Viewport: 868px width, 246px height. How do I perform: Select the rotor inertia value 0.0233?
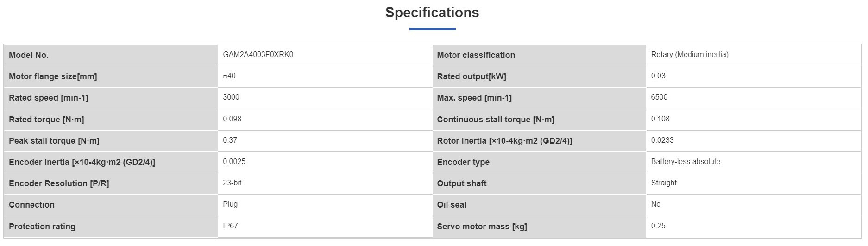[662, 140]
